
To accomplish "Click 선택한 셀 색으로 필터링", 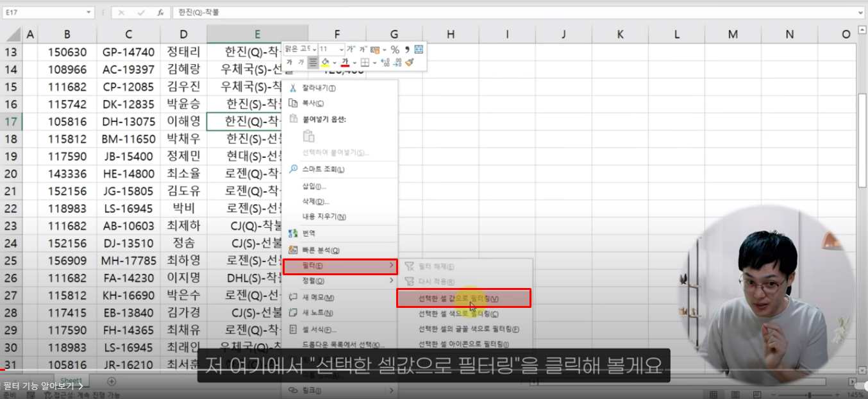I will pos(464,314).
